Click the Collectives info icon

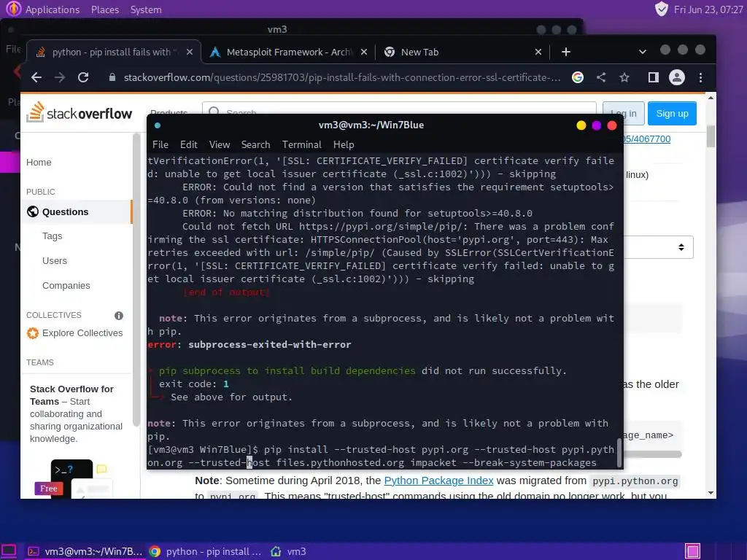point(119,315)
